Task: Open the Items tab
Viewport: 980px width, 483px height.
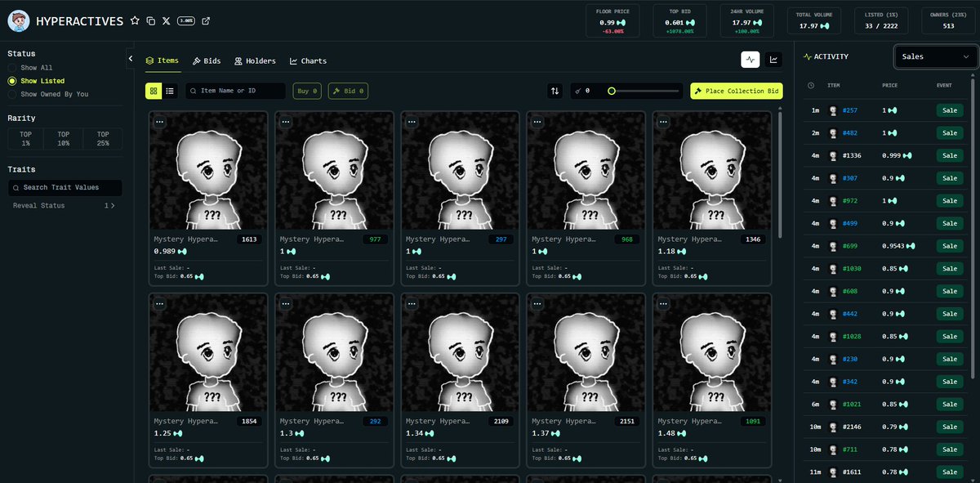Action: point(162,61)
